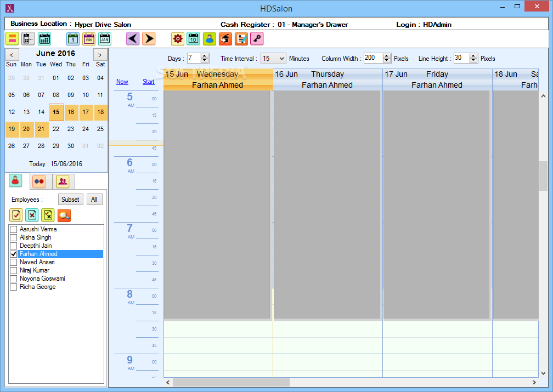The height and width of the screenshot is (392, 553).
Task: Check the Aarushi Verma checkbox
Action: [13, 229]
